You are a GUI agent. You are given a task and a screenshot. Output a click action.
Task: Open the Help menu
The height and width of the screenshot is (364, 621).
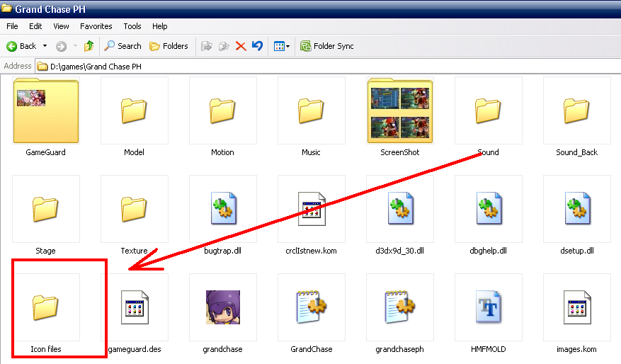[x=159, y=26]
